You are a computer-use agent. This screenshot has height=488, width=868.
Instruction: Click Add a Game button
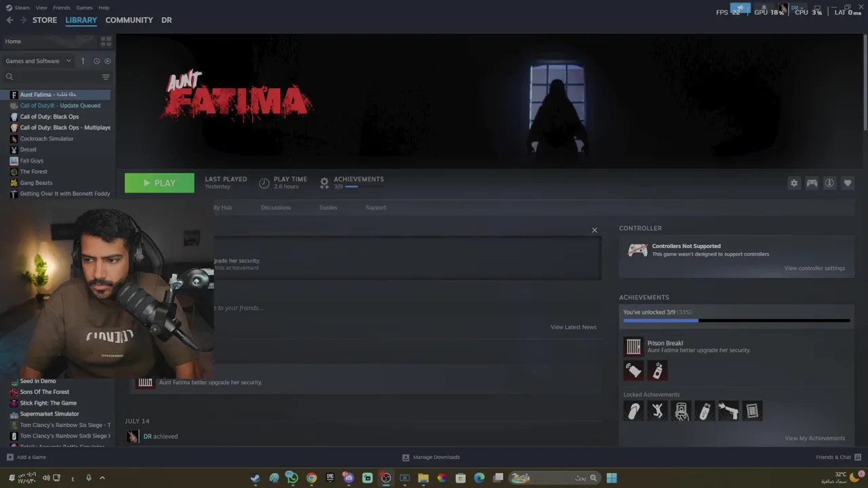tap(26, 457)
